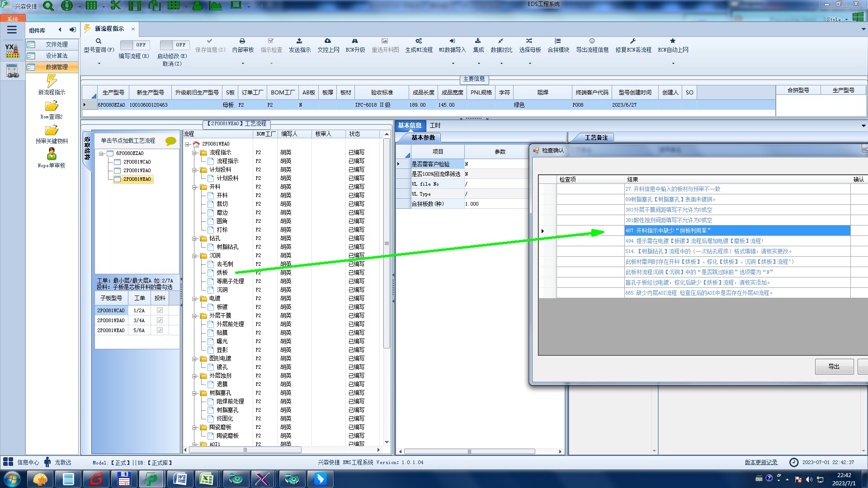Click the 生成MI流程 gears icon
This screenshot has height=488, width=868.
(419, 41)
